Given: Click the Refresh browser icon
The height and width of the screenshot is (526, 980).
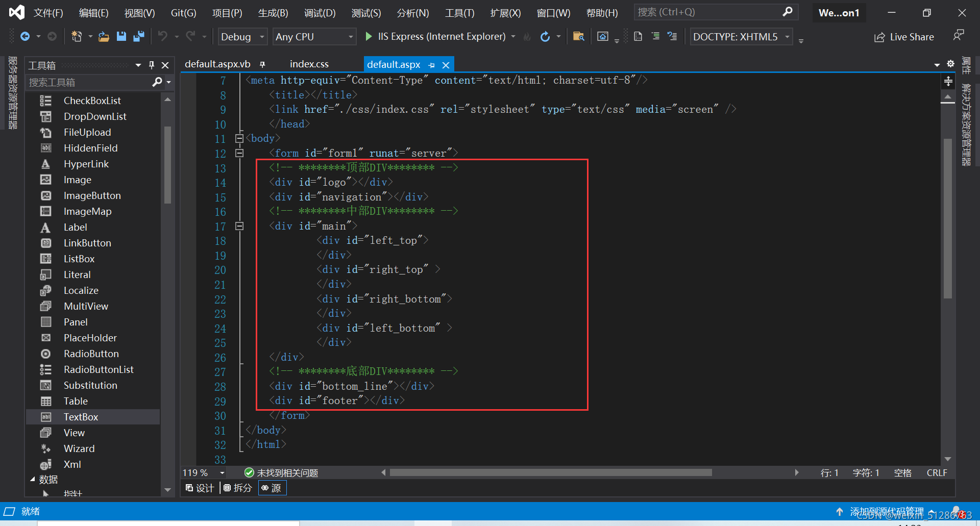Looking at the screenshot, I should click(545, 36).
